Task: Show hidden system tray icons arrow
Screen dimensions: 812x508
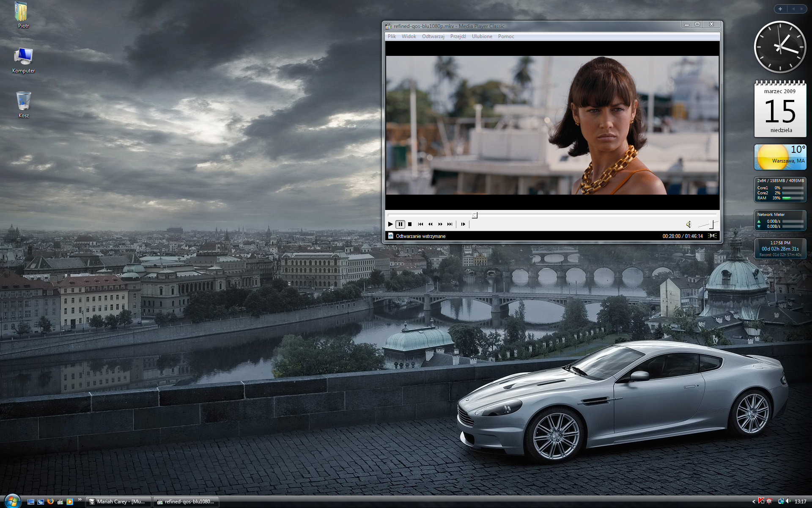Action: click(x=754, y=502)
